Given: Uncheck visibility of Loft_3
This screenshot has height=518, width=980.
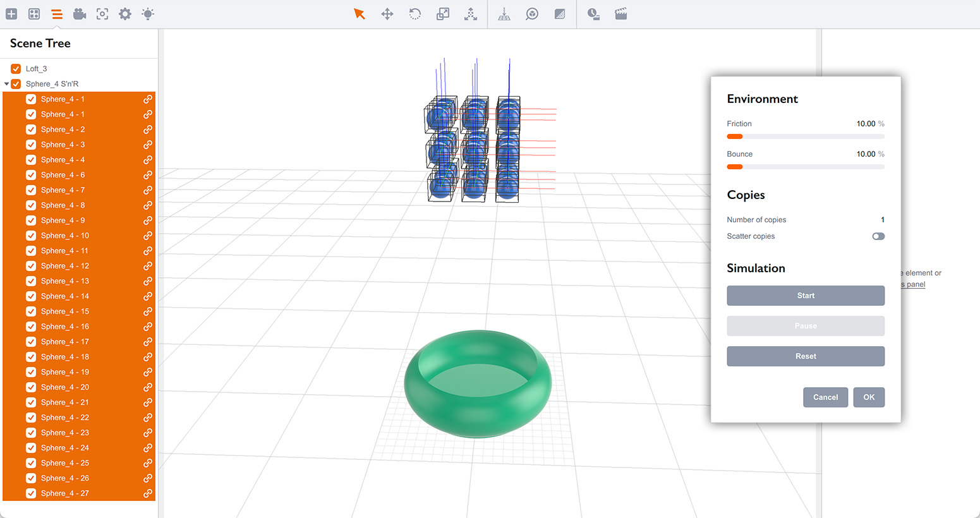Looking at the screenshot, I should click(16, 68).
